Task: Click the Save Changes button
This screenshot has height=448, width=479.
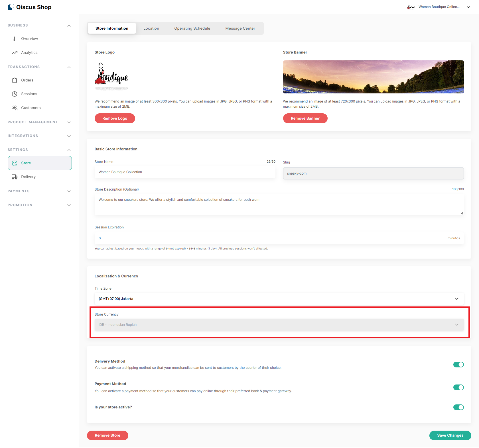Action: pos(450,435)
